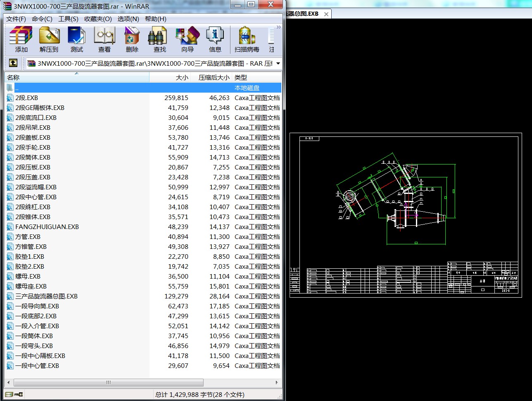The width and height of the screenshot is (532, 401).
Task: Select file 三产品旋流器总图.EXB
Action: 46,296
